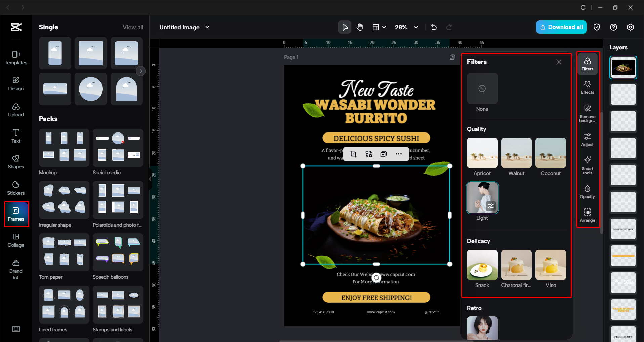The height and width of the screenshot is (342, 644).
Task: Open the Frames panel in sidebar
Action: (x=16, y=214)
